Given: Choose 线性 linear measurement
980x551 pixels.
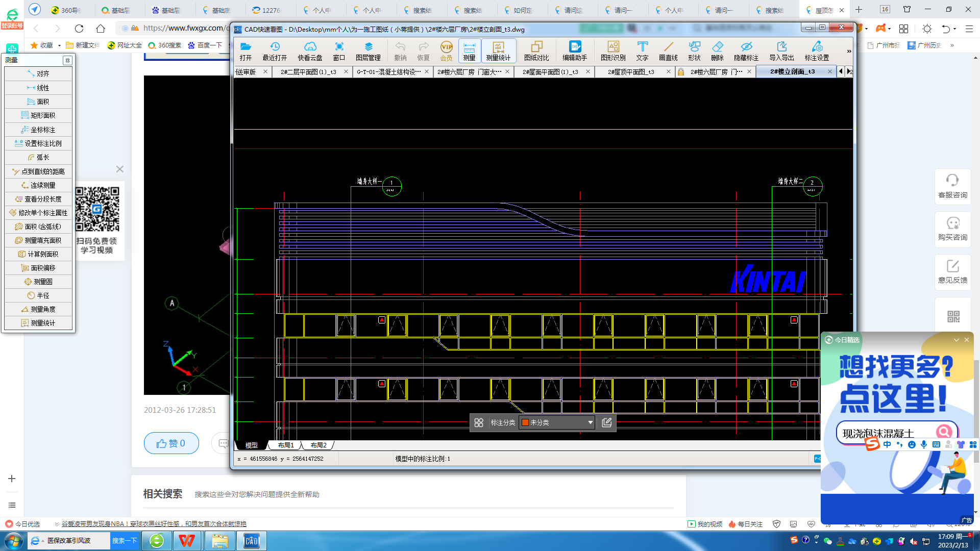Looking at the screenshot, I should (x=38, y=88).
